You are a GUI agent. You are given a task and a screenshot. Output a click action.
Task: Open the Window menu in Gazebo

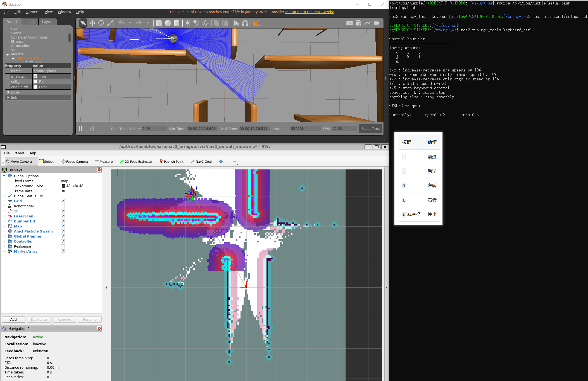coord(64,12)
